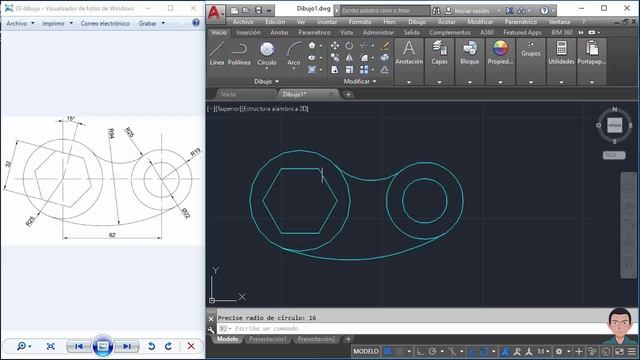Open the Imprimir dropdown in photo viewer
Image resolution: width=640 pixels, height=360 pixels.
58,23
